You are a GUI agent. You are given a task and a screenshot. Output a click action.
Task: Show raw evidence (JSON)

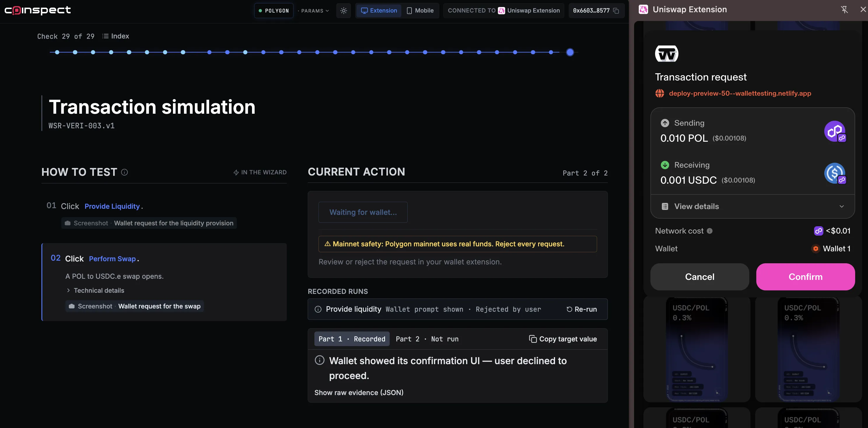(359, 393)
